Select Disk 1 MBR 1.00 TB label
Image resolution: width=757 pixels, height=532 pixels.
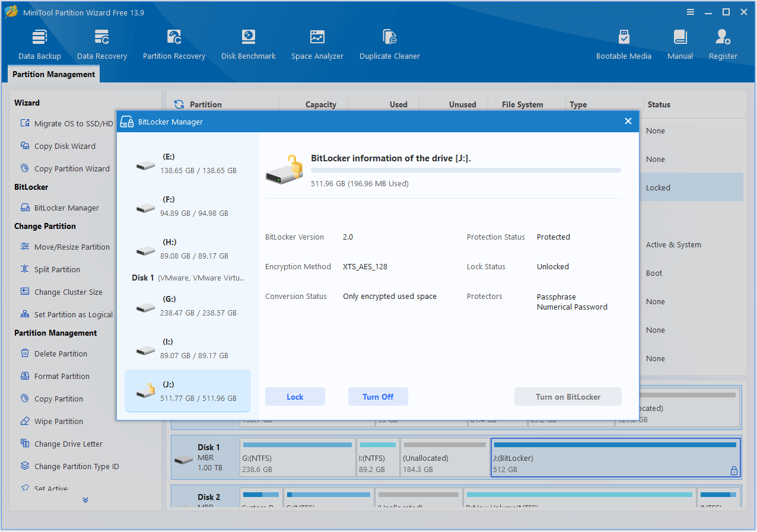click(205, 457)
